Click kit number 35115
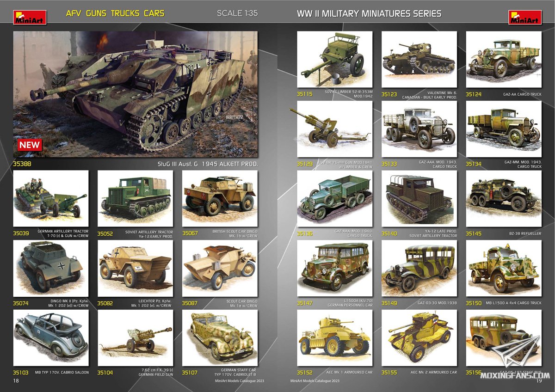This screenshot has width=555, height=392. click(305, 94)
